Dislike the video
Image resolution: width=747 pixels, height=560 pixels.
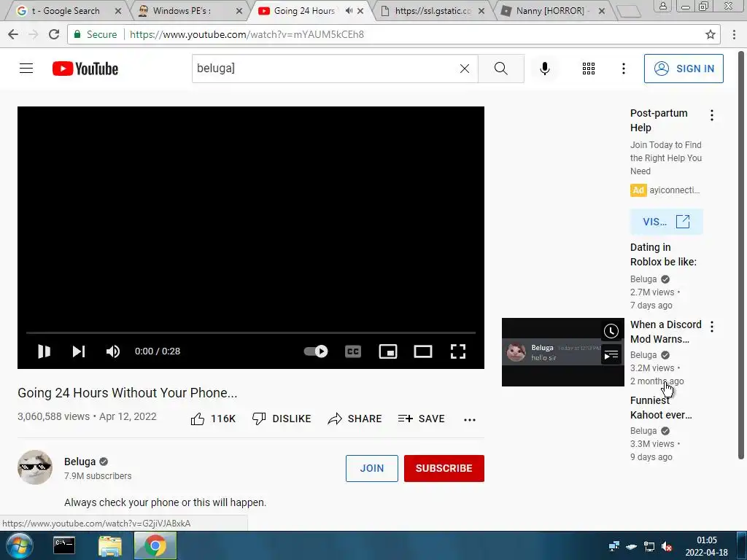pos(282,419)
